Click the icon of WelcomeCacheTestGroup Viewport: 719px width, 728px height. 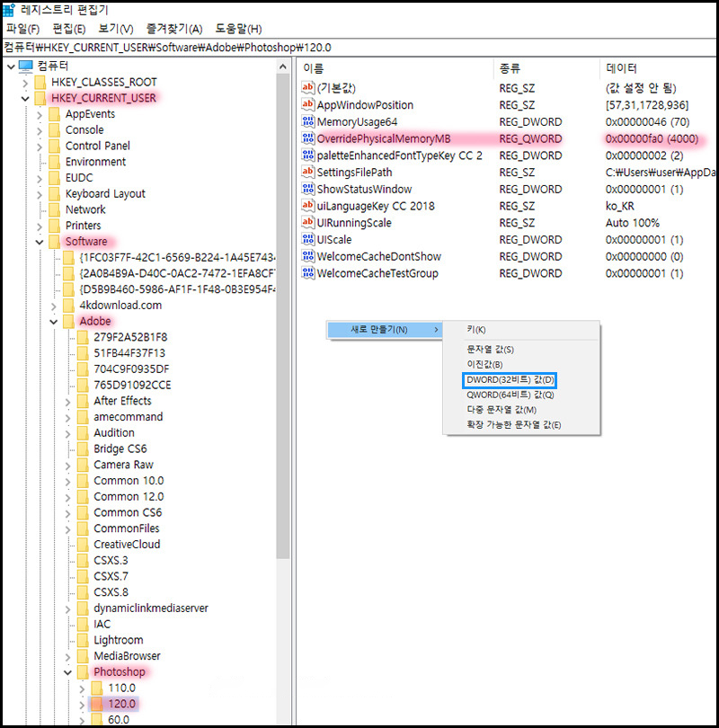point(307,273)
